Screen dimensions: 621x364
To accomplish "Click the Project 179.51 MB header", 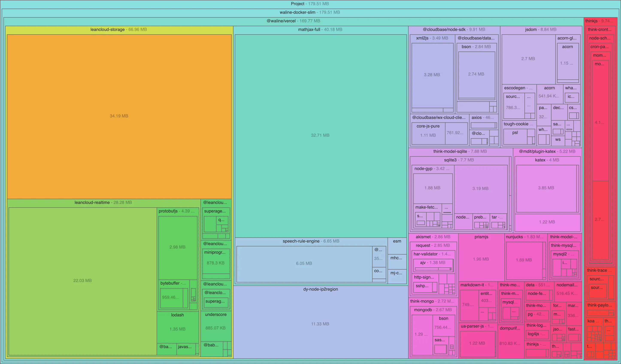I will [310, 4].
